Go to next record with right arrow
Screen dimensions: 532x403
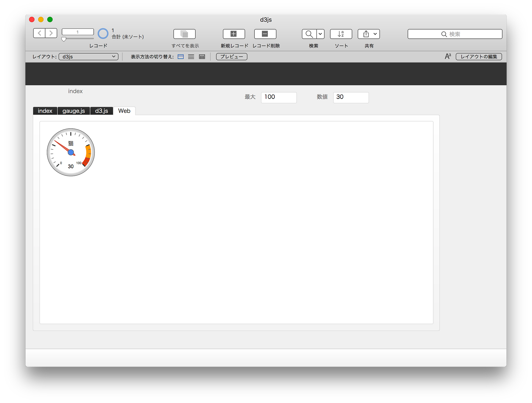click(x=51, y=33)
